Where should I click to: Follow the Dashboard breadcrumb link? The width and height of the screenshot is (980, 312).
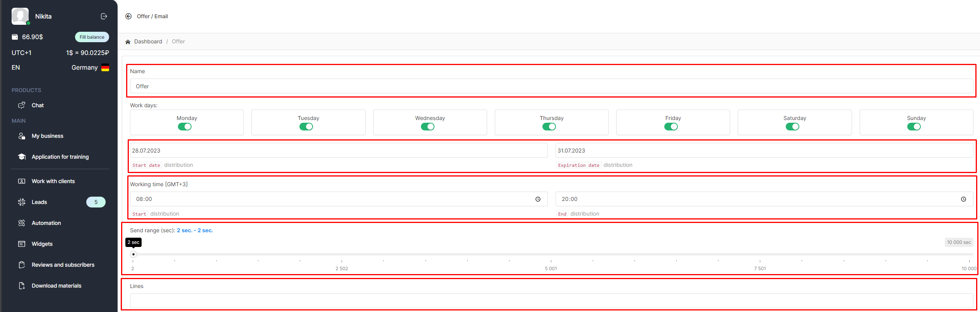point(148,41)
